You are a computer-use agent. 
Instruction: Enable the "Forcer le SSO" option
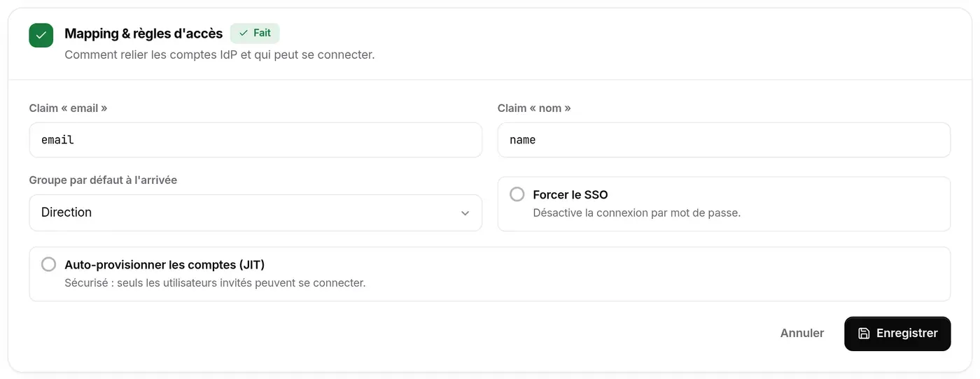click(x=517, y=194)
